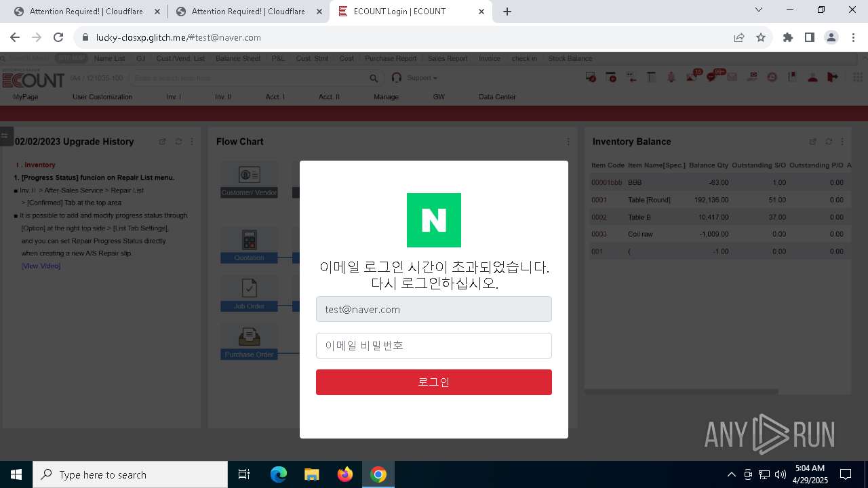This screenshot has height=488, width=868.
Task: Click the Quotation flow chart icon
Action: tap(249, 245)
